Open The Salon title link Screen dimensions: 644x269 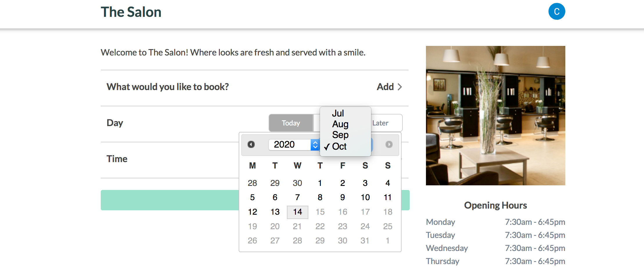click(131, 12)
